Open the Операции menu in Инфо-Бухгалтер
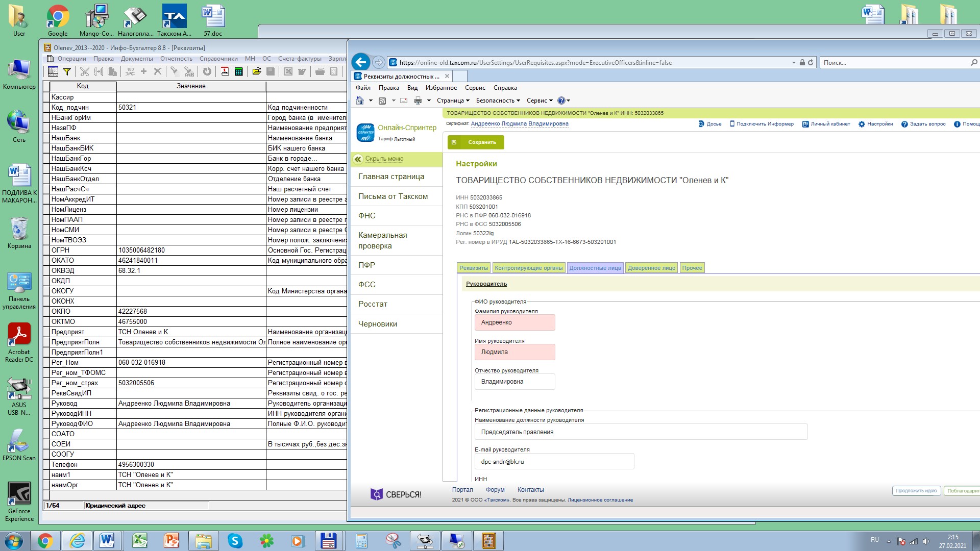Image resolution: width=980 pixels, height=551 pixels. click(71, 59)
